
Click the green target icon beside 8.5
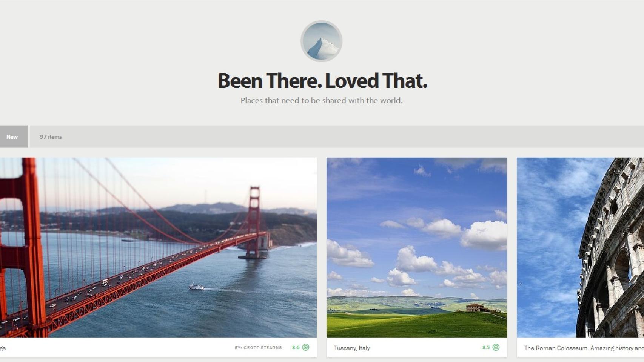[496, 347]
